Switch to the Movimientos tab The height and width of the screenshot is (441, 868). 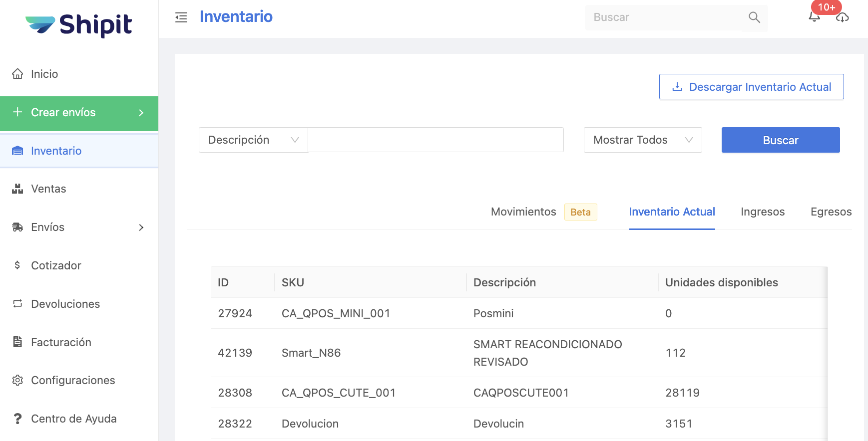(523, 212)
